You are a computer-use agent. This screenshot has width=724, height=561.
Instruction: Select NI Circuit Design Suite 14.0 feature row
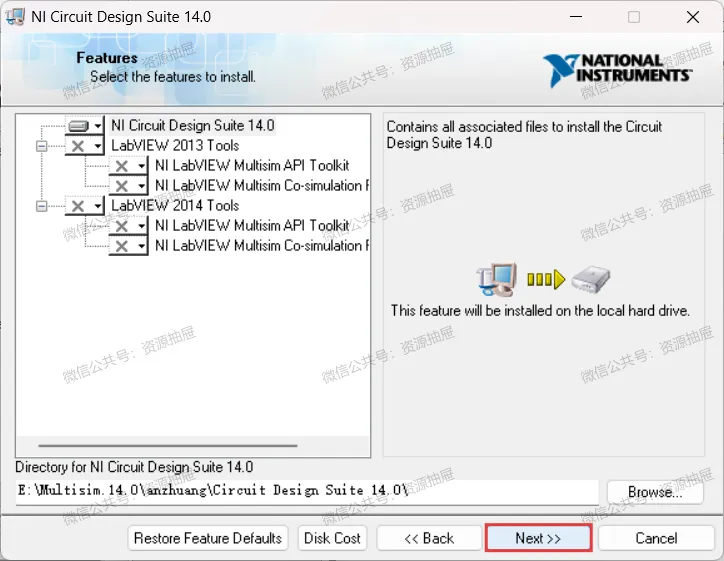point(193,126)
